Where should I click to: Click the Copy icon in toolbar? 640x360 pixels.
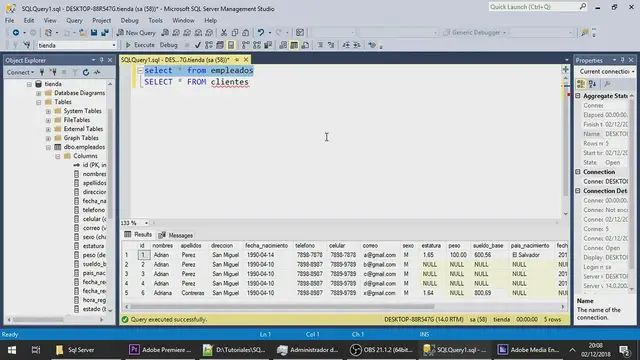(235, 33)
